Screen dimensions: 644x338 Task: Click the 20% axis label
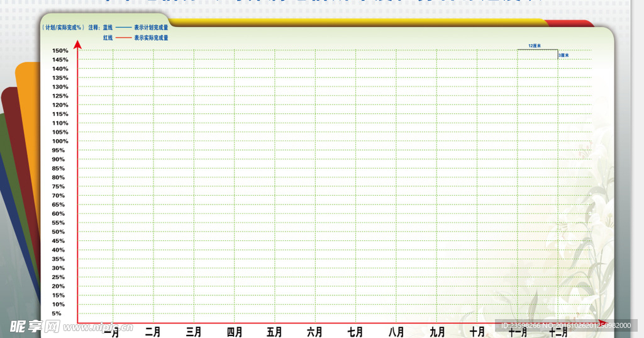pyautogui.click(x=58, y=286)
